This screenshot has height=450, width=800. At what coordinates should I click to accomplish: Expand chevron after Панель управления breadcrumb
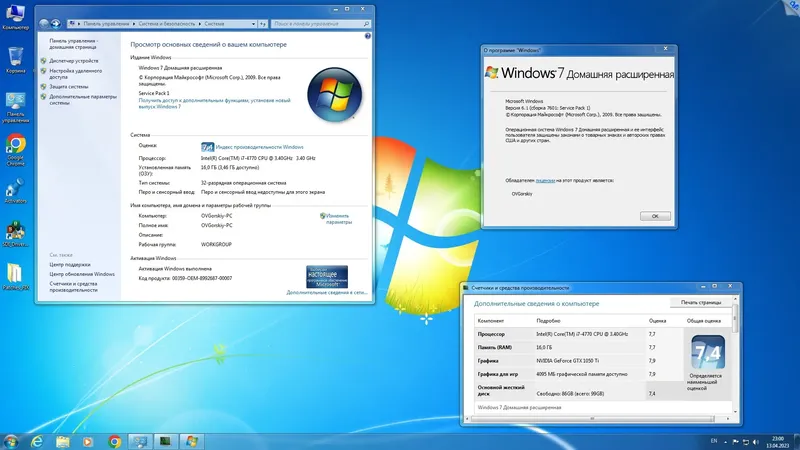click(134, 24)
